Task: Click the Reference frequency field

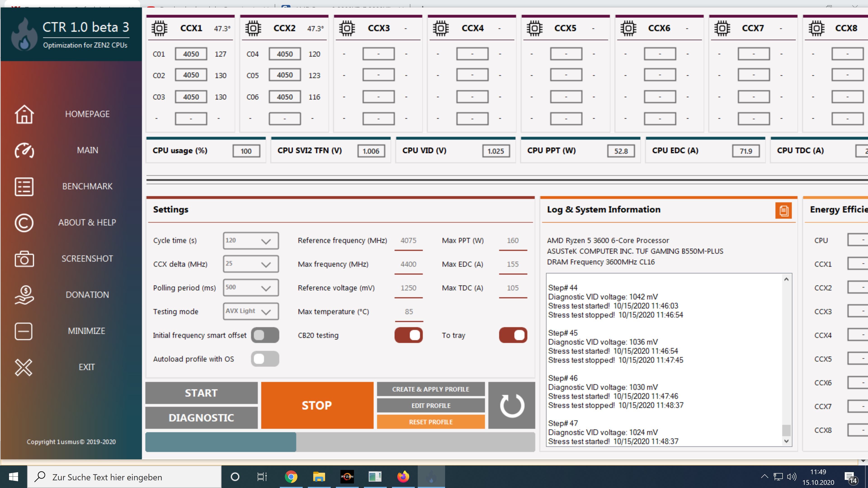Action: point(408,241)
